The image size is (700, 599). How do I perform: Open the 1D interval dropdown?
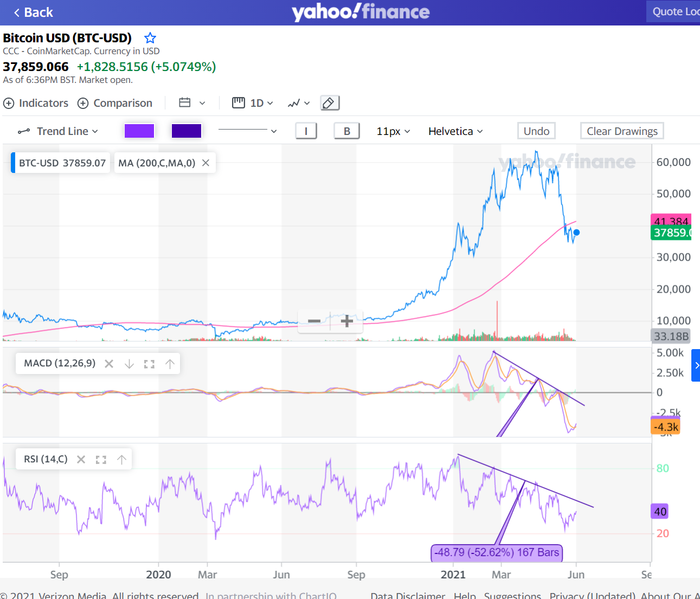point(253,103)
